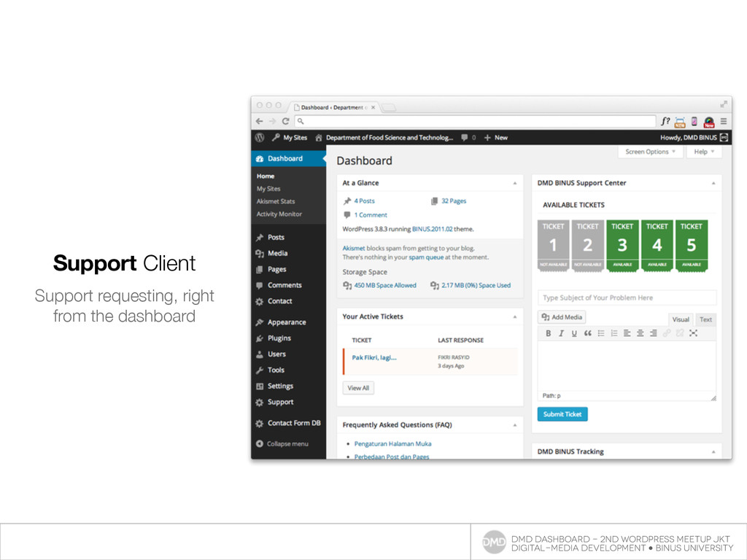The image size is (747, 560).
Task: Click the browser forward arrow
Action: click(x=273, y=122)
